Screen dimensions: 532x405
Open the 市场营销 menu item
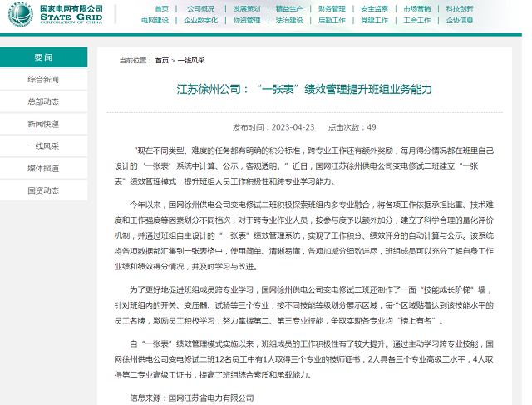417,9
